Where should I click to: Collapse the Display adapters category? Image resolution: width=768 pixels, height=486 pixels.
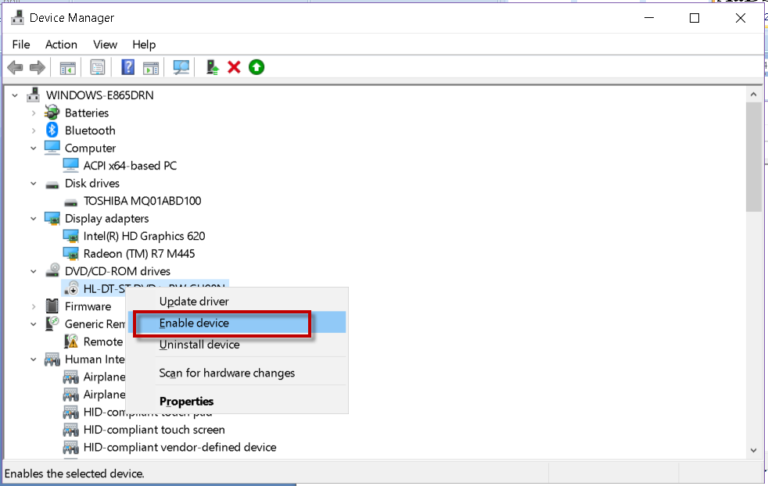click(33, 219)
